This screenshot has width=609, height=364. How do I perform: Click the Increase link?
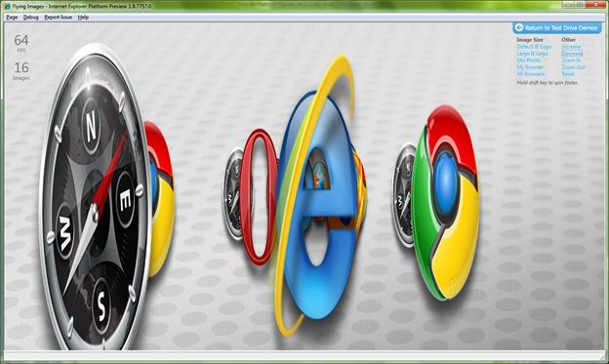pos(571,47)
